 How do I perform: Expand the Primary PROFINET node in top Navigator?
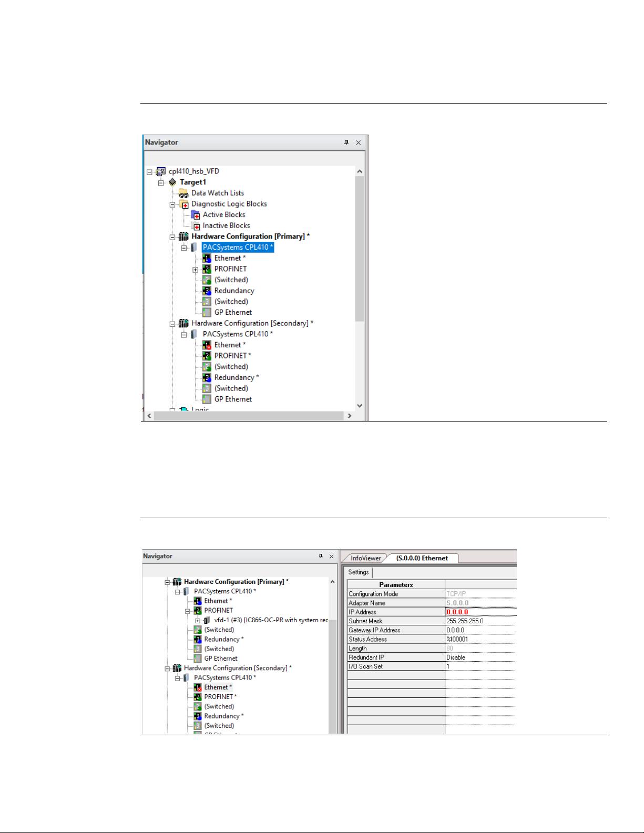196,270
